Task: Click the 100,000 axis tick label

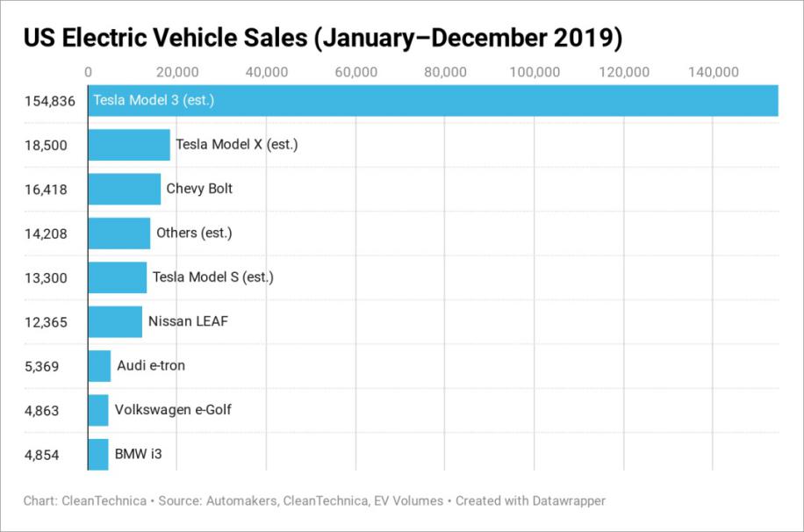Action: point(535,72)
